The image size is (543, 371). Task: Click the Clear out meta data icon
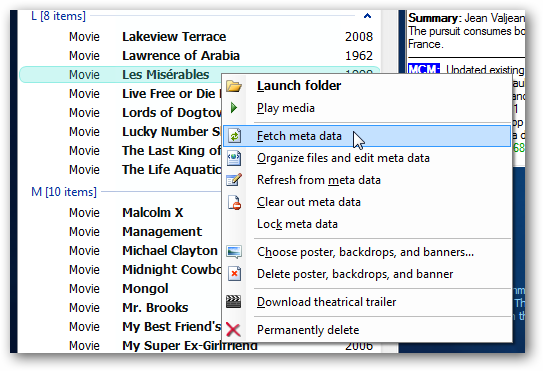(234, 202)
